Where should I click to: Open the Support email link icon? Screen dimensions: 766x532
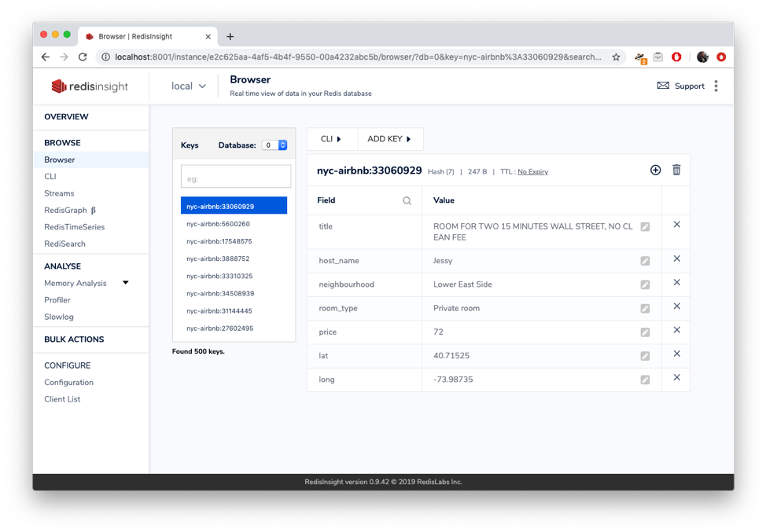pos(664,86)
